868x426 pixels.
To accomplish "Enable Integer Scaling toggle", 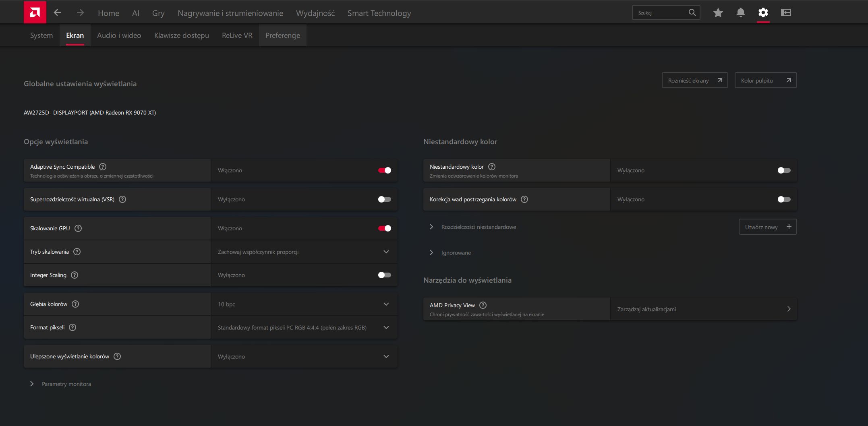I will click(384, 275).
